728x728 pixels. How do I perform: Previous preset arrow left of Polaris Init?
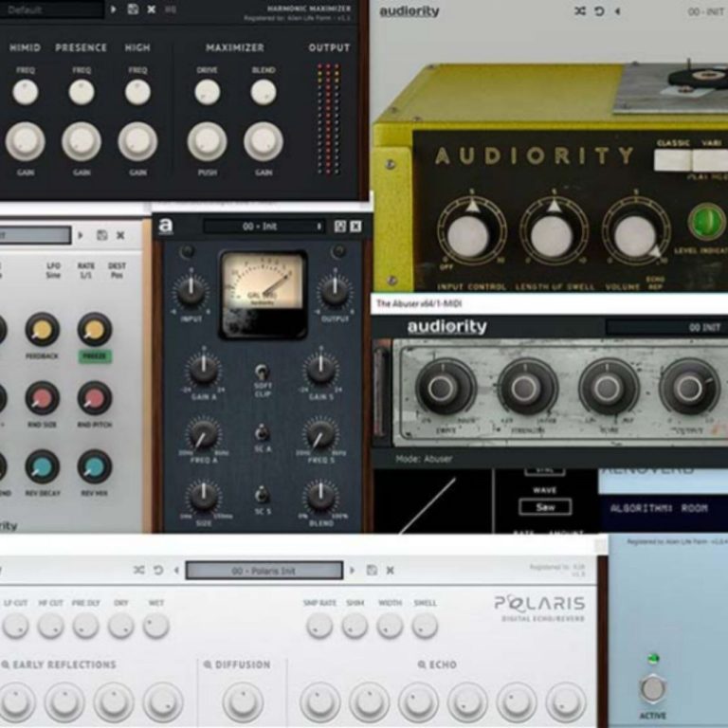[176, 570]
